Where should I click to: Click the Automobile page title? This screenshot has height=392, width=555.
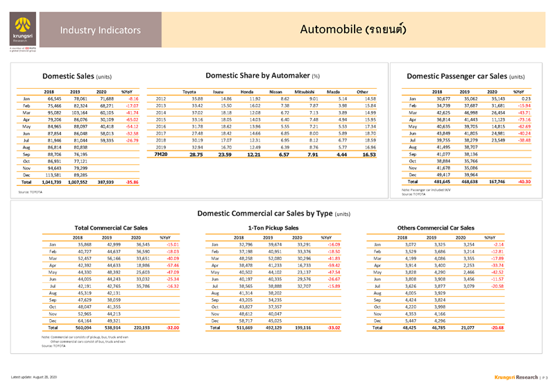click(354, 30)
